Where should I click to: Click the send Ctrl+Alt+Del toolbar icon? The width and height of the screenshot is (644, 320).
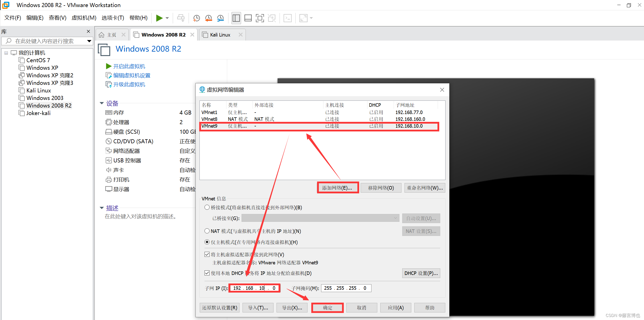(x=181, y=18)
